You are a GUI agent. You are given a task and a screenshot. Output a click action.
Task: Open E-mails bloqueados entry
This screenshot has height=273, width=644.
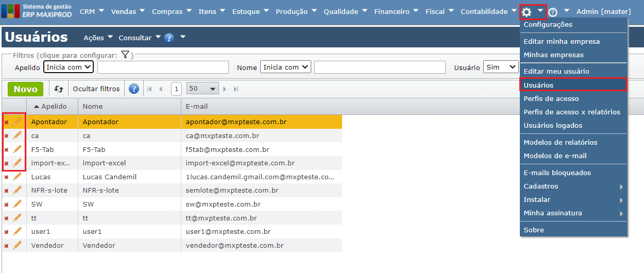573,173
